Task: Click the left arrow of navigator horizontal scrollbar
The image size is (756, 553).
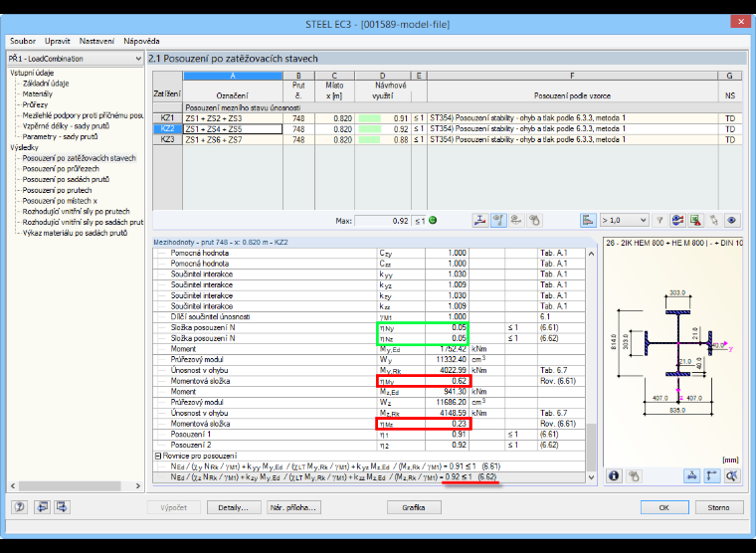Action: tap(13, 486)
